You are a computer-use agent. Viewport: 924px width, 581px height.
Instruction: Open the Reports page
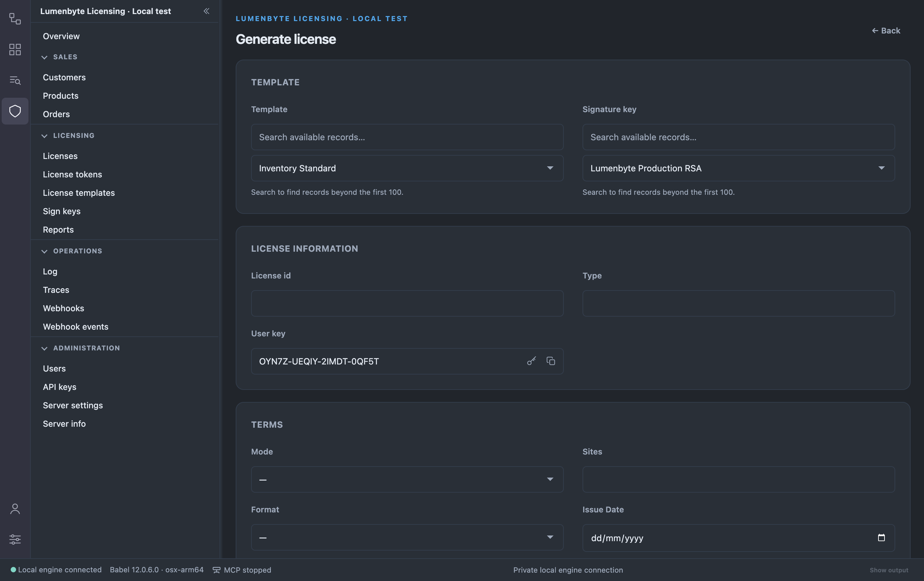click(58, 229)
